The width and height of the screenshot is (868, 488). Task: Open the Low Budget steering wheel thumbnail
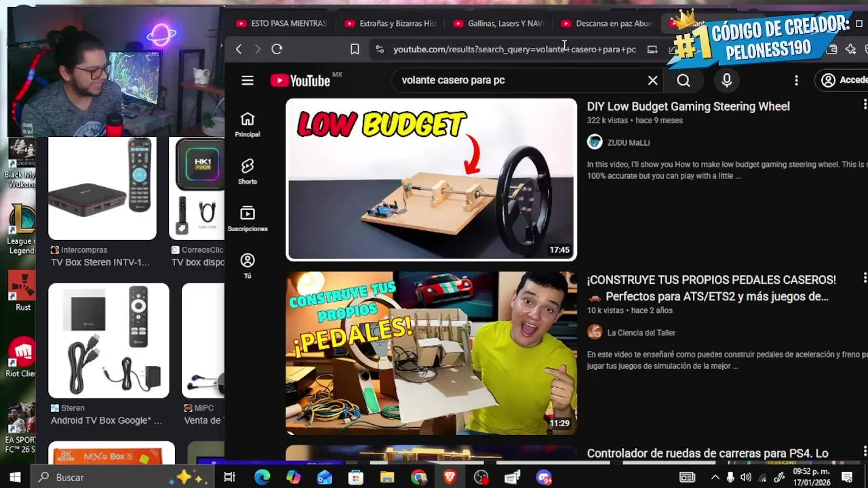[x=431, y=180]
